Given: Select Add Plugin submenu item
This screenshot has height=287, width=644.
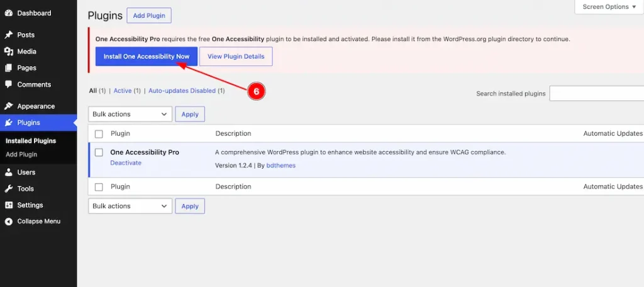Looking at the screenshot, I should [x=21, y=155].
